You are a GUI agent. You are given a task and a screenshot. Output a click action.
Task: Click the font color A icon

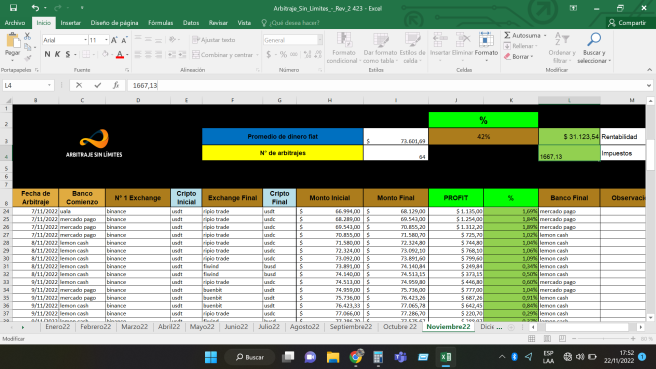120,54
